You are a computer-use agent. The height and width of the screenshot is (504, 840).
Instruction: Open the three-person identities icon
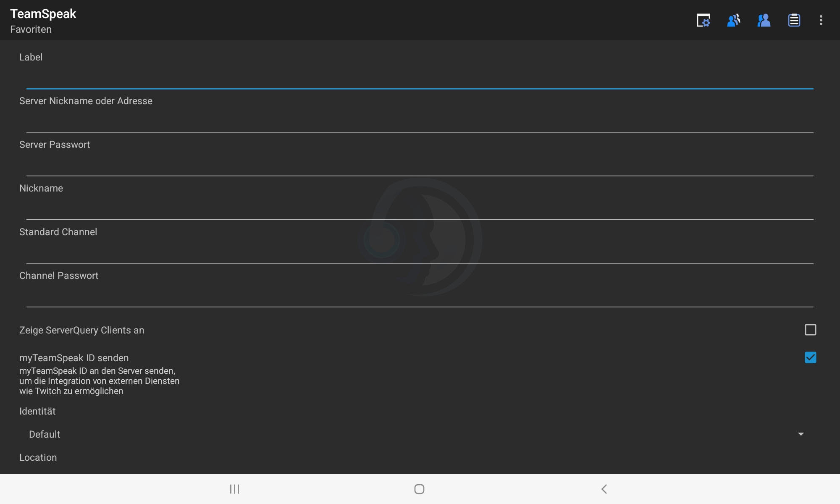[733, 20]
